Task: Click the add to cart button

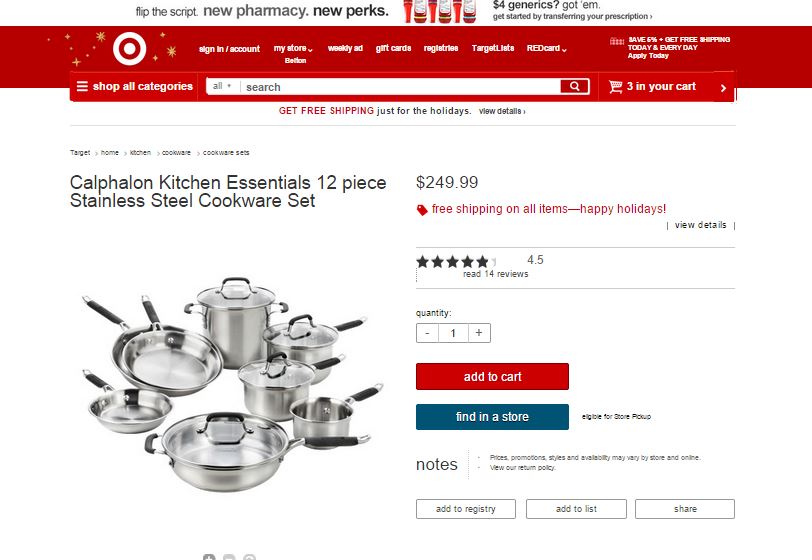Action: pyautogui.click(x=492, y=377)
